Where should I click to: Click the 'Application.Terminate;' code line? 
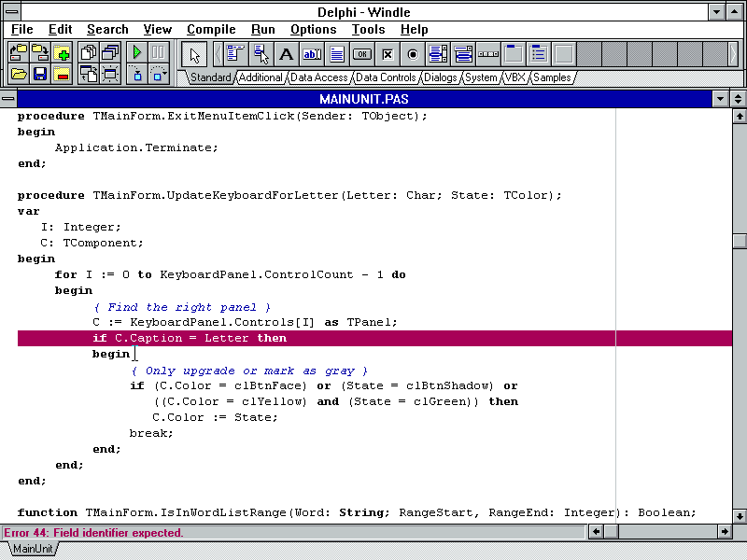pos(136,147)
